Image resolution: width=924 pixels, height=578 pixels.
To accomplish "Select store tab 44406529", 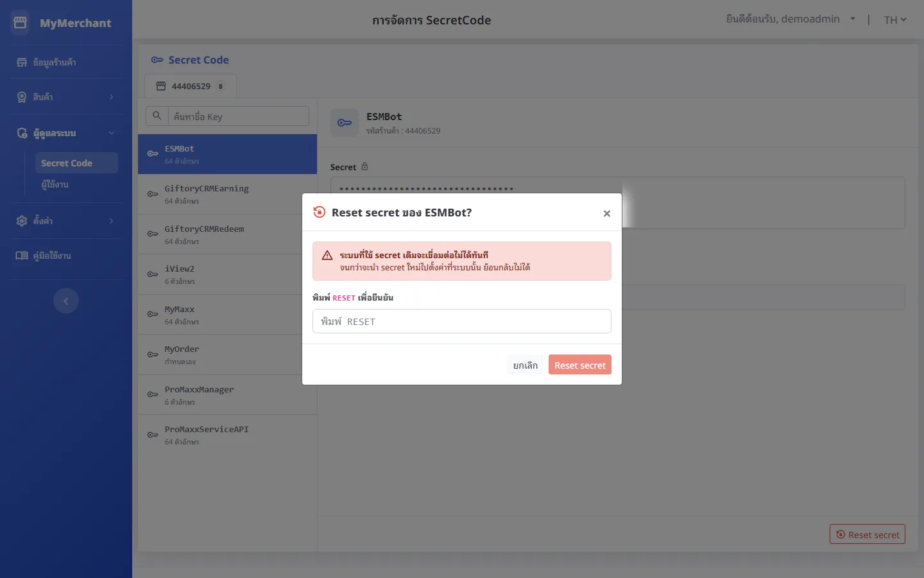I will coord(191,86).
